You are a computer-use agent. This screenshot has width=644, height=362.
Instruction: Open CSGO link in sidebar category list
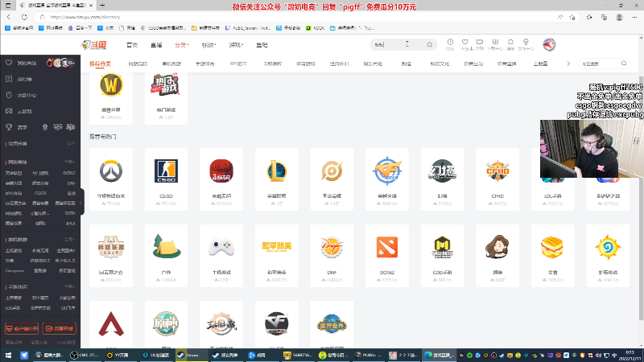coord(40,193)
